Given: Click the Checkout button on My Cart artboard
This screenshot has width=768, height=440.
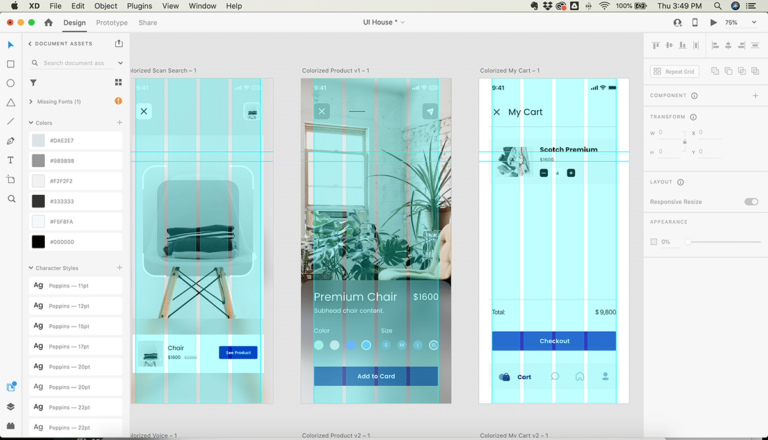Looking at the screenshot, I should [554, 341].
